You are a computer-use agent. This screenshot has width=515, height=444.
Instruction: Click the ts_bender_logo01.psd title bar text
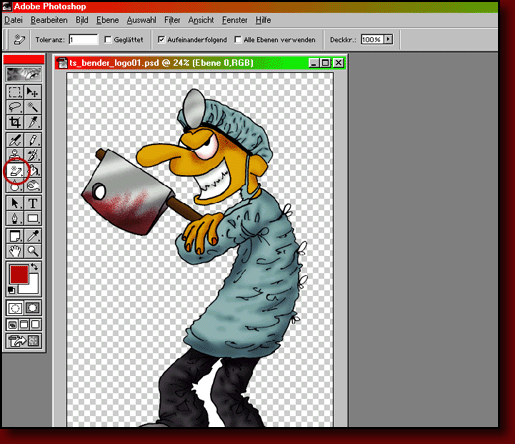(161, 63)
